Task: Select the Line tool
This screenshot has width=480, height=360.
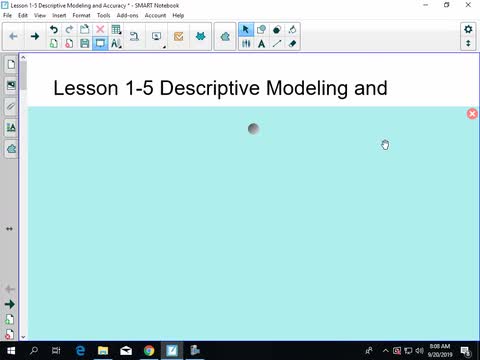Action: click(277, 44)
